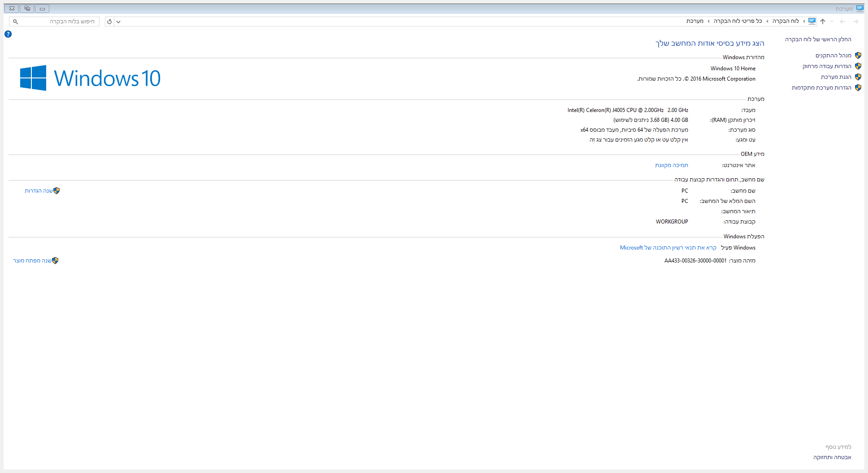Click the magnifier icon in the search box
The height and width of the screenshot is (473, 868).
(x=16, y=21)
